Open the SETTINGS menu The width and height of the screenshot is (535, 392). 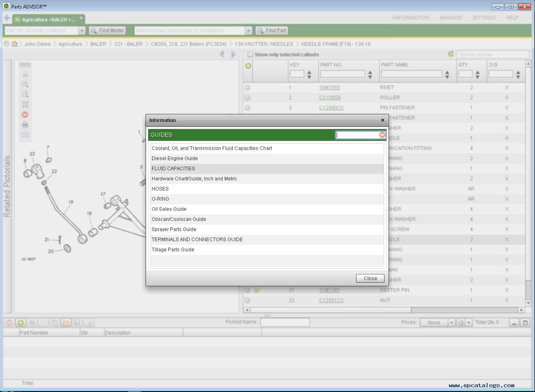tap(483, 18)
